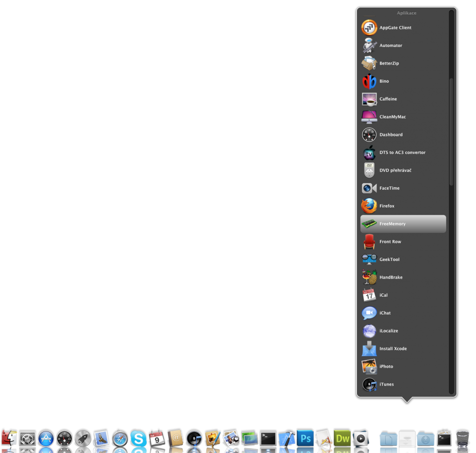Open Photoshop from the Dock
476x453 pixels.
pyautogui.click(x=305, y=439)
